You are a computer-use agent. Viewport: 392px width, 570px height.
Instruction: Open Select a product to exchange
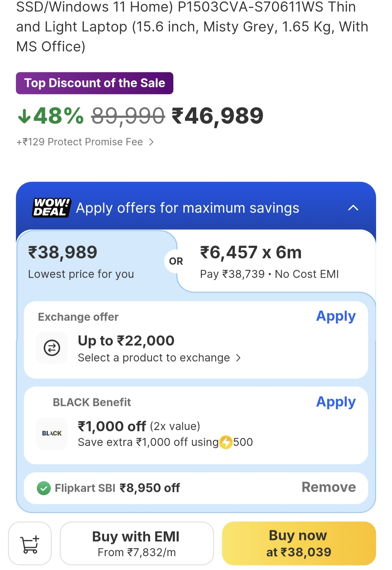(x=159, y=358)
